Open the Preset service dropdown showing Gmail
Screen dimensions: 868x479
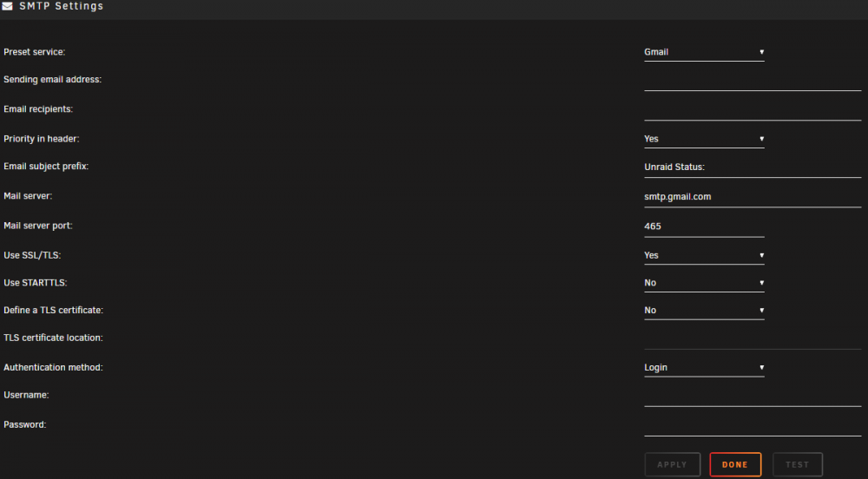704,52
